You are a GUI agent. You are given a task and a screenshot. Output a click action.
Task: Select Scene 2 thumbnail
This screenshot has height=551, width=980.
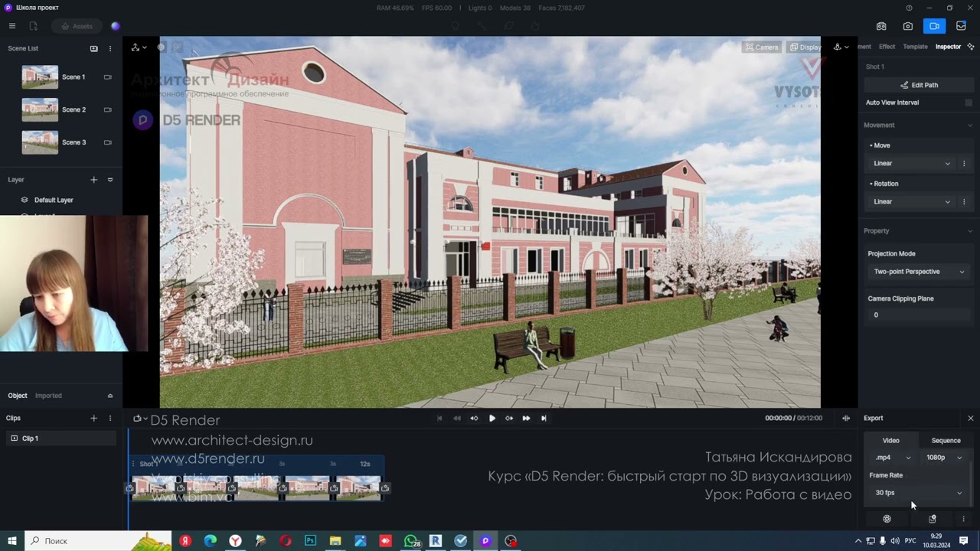pos(40,109)
